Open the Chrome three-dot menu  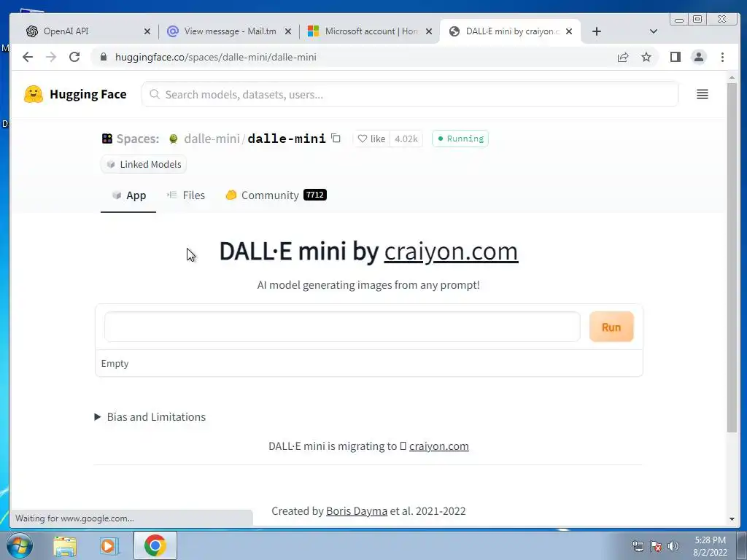(x=722, y=57)
